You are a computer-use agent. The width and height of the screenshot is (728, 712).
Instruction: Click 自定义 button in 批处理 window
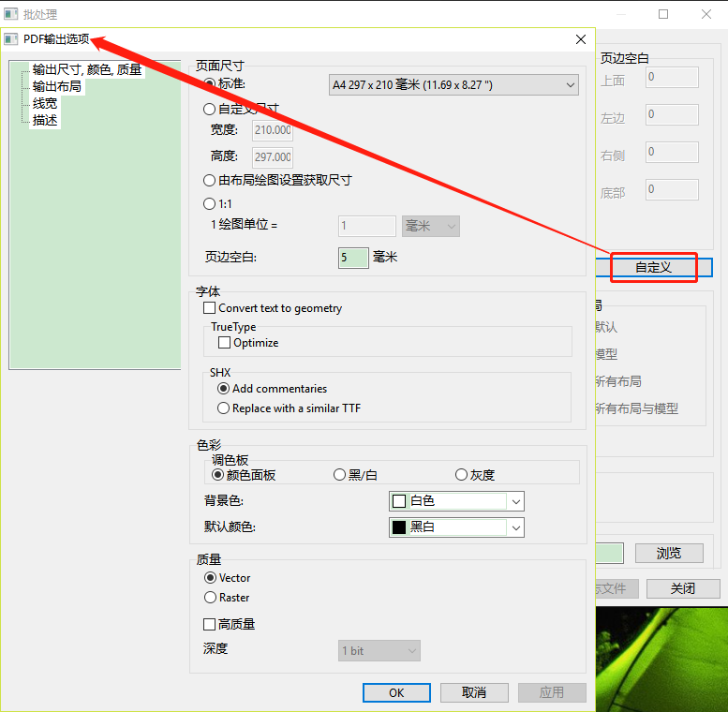coord(654,268)
